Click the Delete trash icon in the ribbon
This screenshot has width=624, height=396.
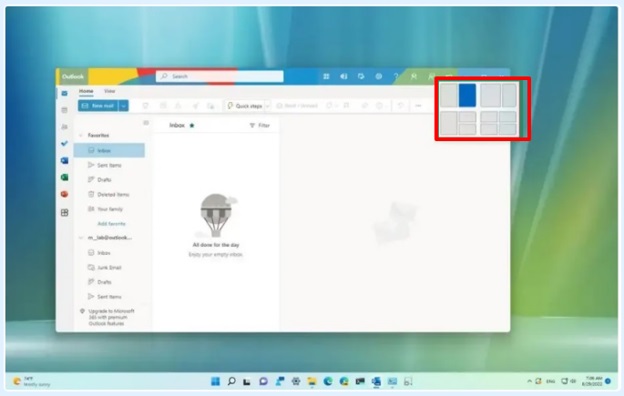(x=146, y=105)
